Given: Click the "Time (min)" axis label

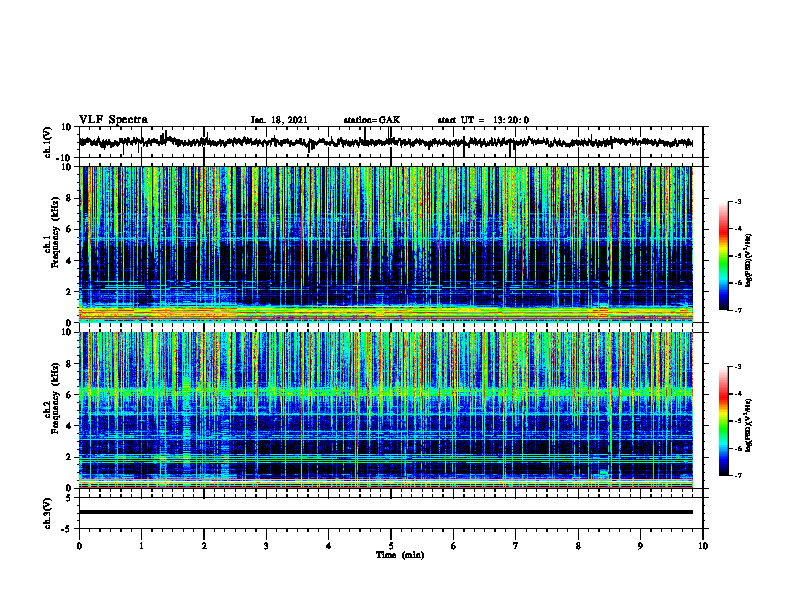Looking at the screenshot, I should 400,555.
